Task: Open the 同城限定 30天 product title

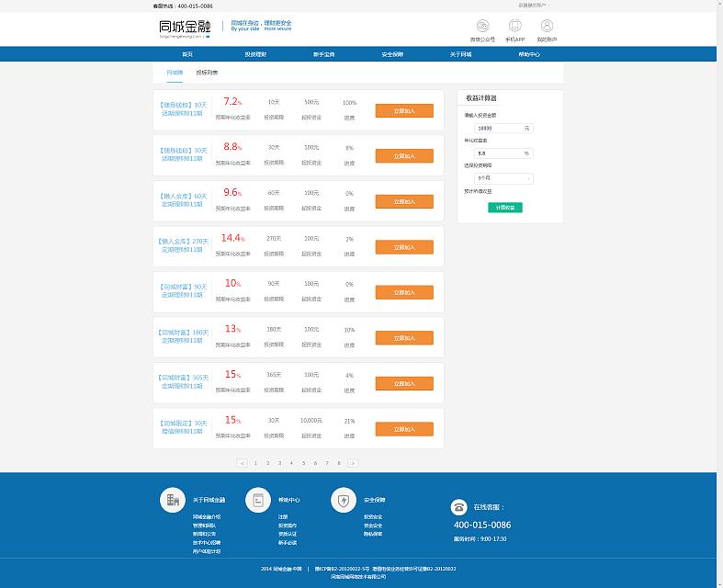Action: (183, 427)
